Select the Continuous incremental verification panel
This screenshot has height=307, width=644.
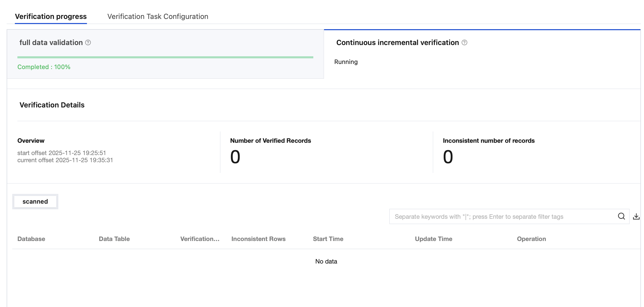(x=482, y=54)
